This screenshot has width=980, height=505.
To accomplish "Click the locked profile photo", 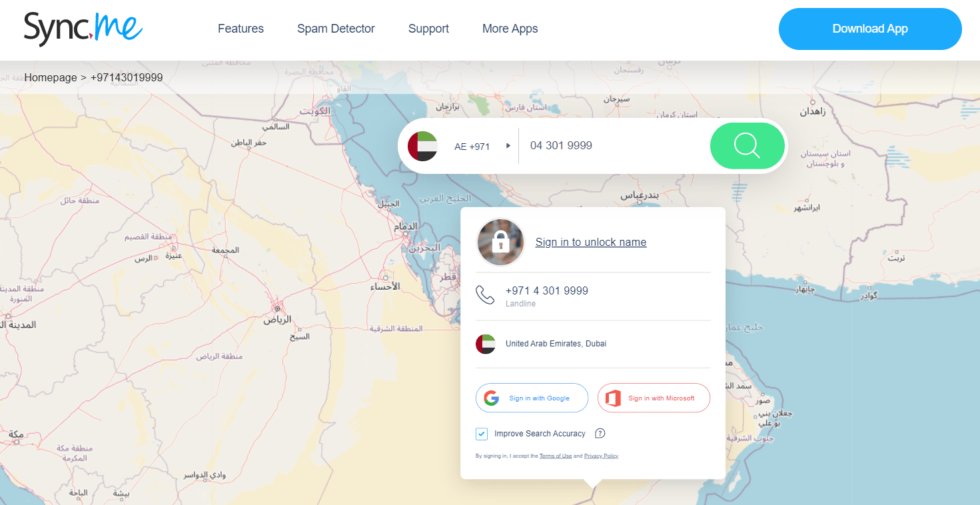I will 500,243.
